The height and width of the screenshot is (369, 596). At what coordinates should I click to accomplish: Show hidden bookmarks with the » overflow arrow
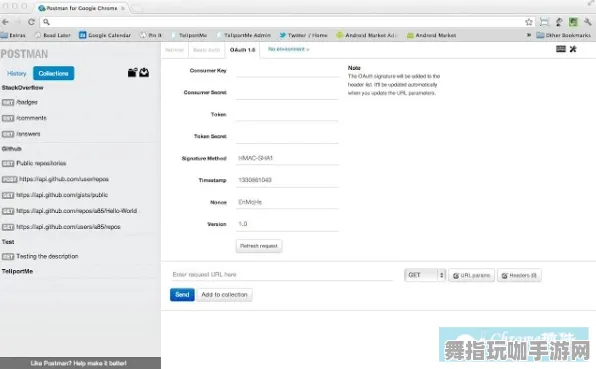point(529,35)
